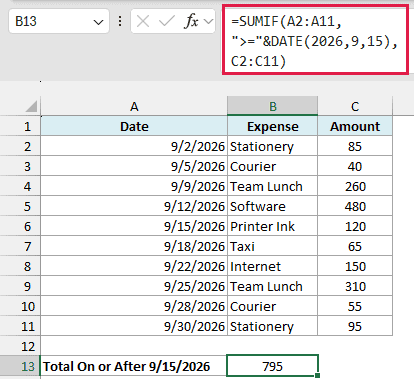Click cell with date 9/12/2026
Viewport: 414px width, 379px height.
click(134, 206)
